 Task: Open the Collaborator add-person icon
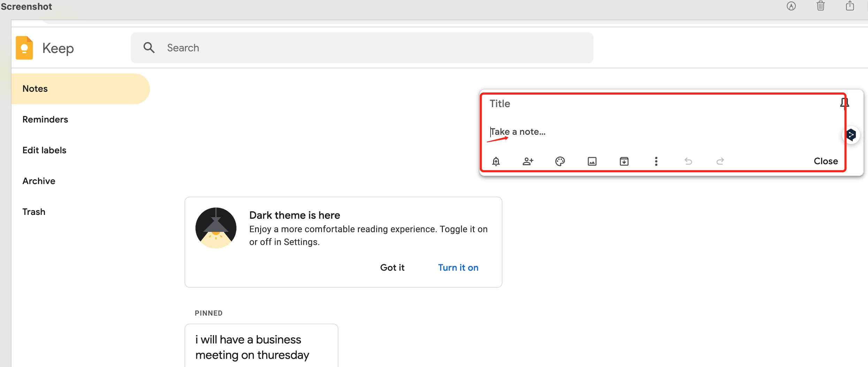[528, 161]
